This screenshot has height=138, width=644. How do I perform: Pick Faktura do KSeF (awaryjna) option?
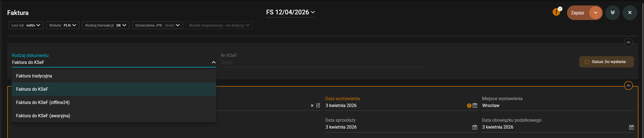pos(43,116)
